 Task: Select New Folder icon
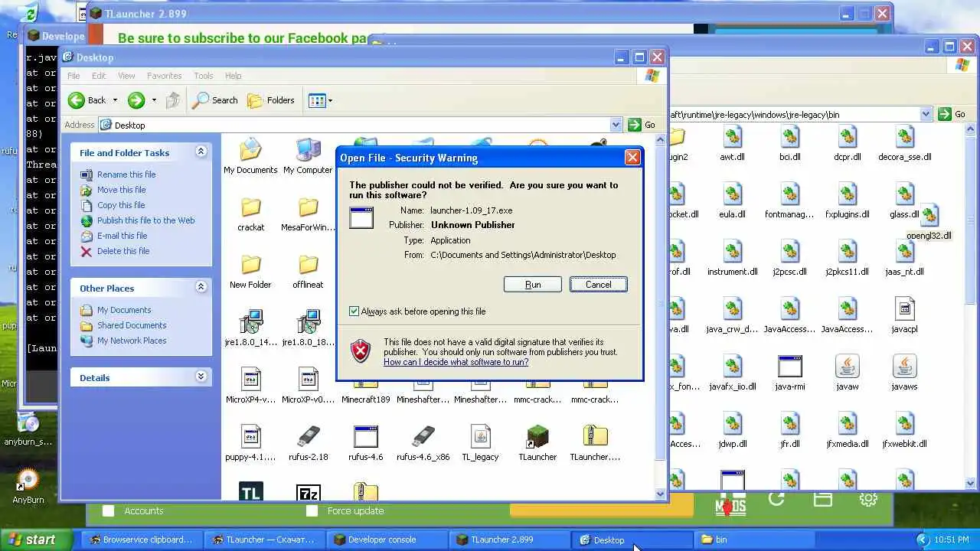[x=250, y=266]
